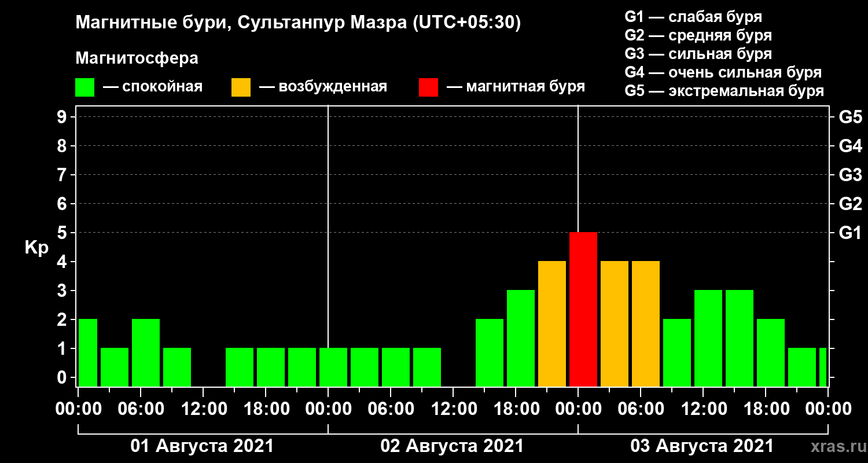Click the '18:00' time label above 02 Августа
This screenshot has height=463, width=868.
516,409
